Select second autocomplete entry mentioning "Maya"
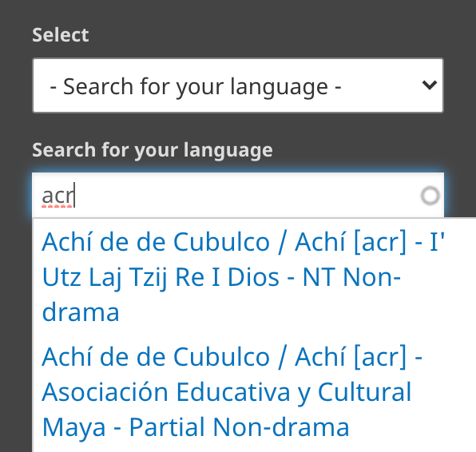 (x=232, y=391)
